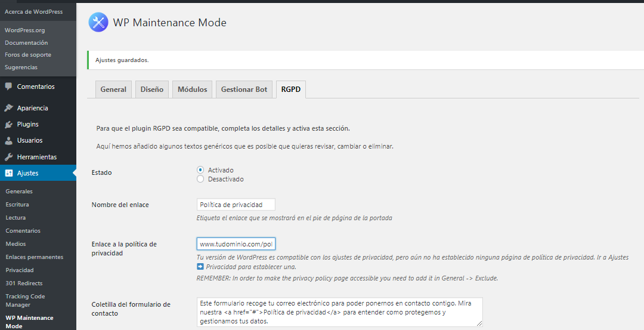Go to Generales settings submenu

(19, 191)
